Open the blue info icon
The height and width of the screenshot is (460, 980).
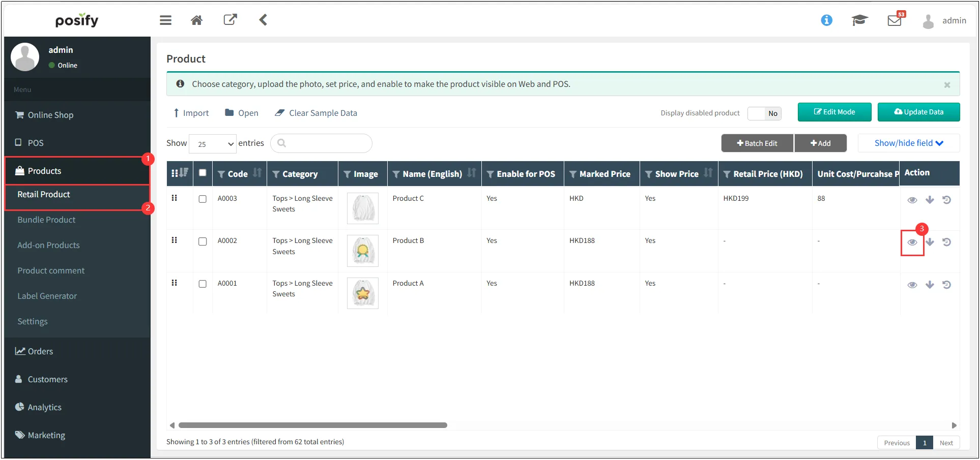(826, 20)
